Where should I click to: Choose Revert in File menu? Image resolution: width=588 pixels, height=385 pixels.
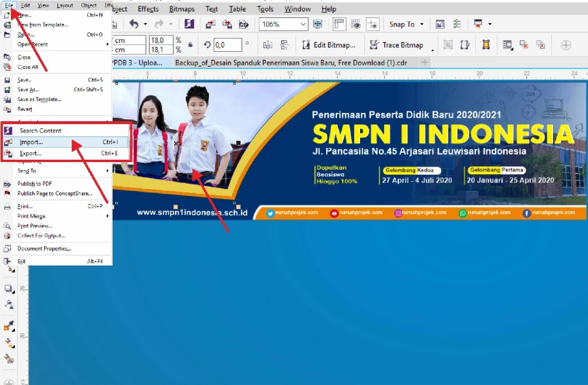(x=57, y=109)
